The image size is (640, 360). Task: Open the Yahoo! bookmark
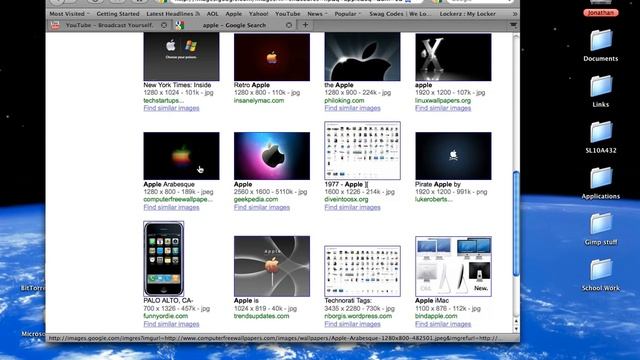pyautogui.click(x=258, y=14)
